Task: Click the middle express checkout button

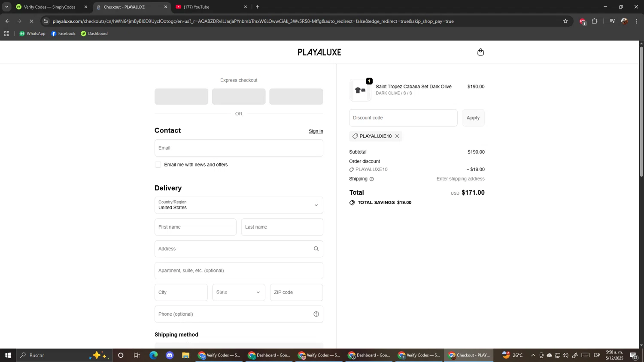Action: tap(239, 97)
